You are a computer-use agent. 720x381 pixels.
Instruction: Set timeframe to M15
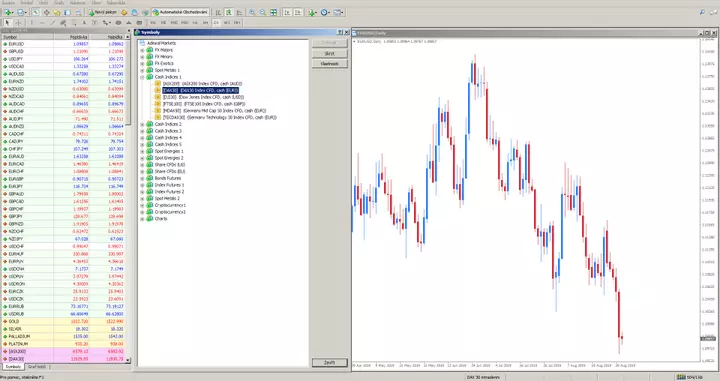174,22
